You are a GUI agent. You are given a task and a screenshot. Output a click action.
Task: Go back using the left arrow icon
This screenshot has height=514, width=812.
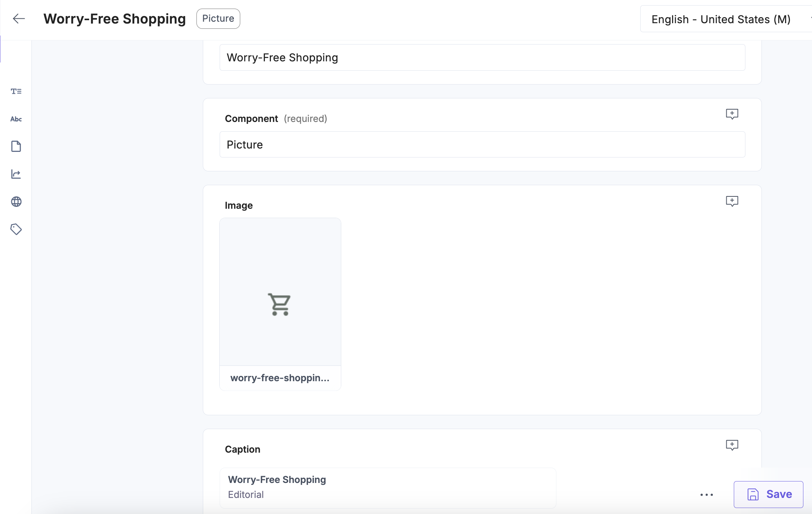19,19
